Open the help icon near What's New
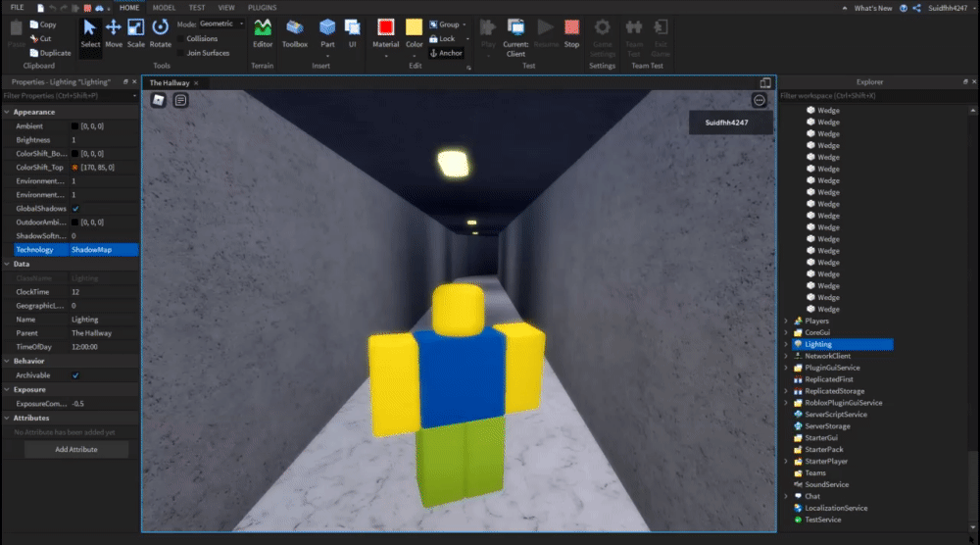The width and height of the screenshot is (980, 545). click(904, 8)
